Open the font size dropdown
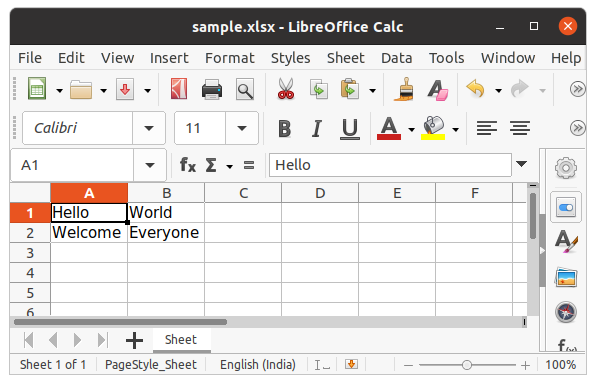The width and height of the screenshot is (596, 384). click(x=242, y=128)
